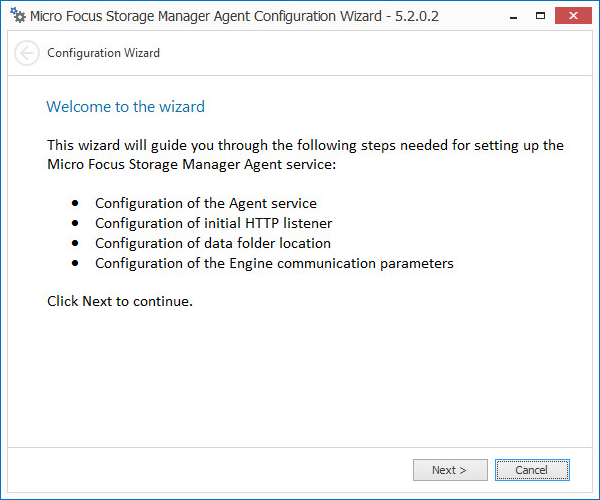The image size is (600, 500).
Task: Click the Configuration of the Agent service item
Action: coord(205,203)
